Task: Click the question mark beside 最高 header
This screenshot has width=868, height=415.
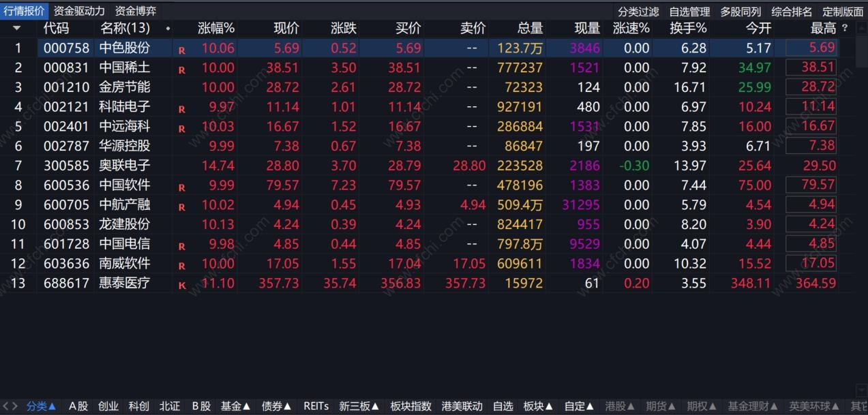Action: point(845,29)
